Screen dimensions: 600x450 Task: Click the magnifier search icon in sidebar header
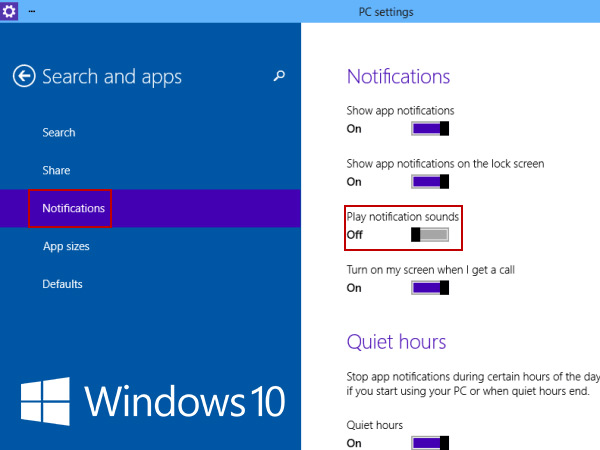[x=279, y=76]
